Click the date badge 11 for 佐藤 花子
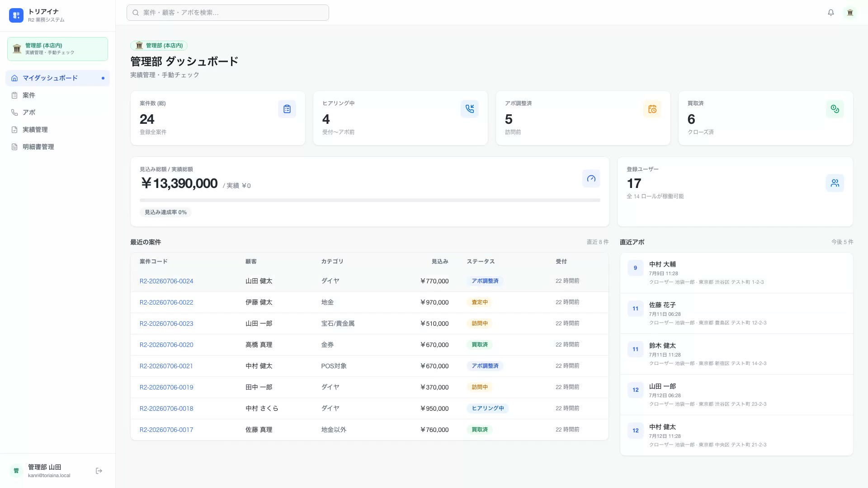The image size is (868, 488). pos(635,309)
